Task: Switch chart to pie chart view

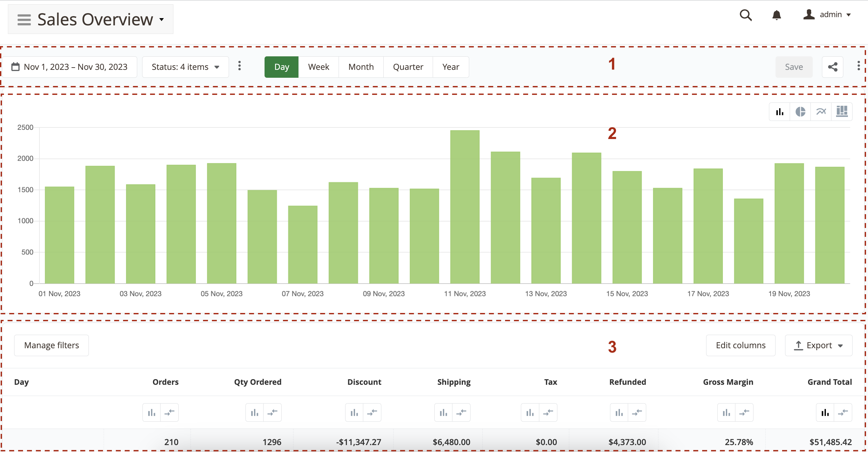Action: coord(800,111)
